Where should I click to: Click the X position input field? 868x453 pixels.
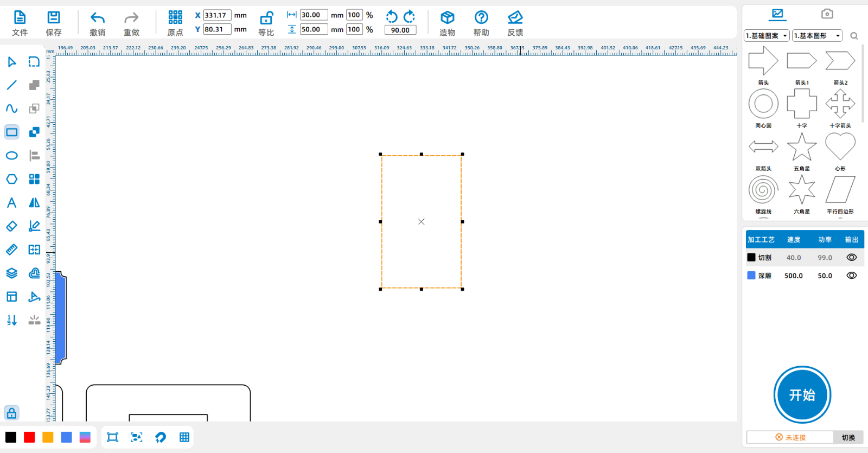point(217,15)
